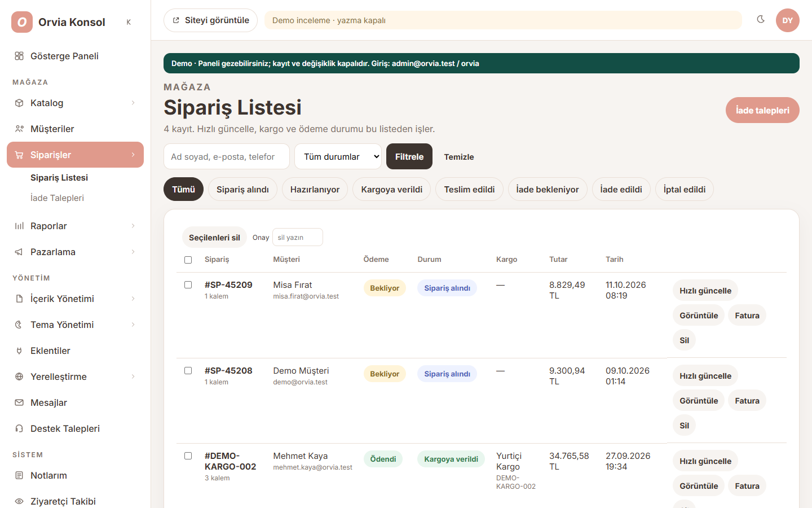
Task: Toggle the select-all orders header checkbox
Action: point(188,260)
